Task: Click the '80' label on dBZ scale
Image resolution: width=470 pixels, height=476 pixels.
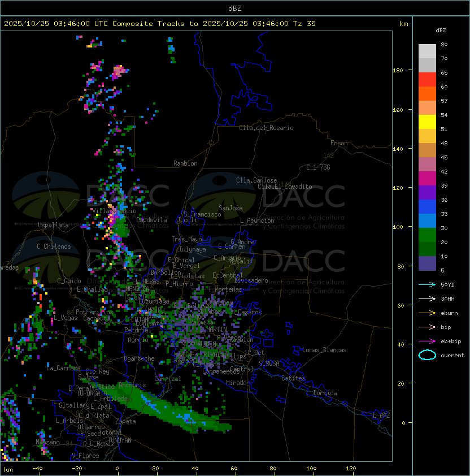Action: 444,44
